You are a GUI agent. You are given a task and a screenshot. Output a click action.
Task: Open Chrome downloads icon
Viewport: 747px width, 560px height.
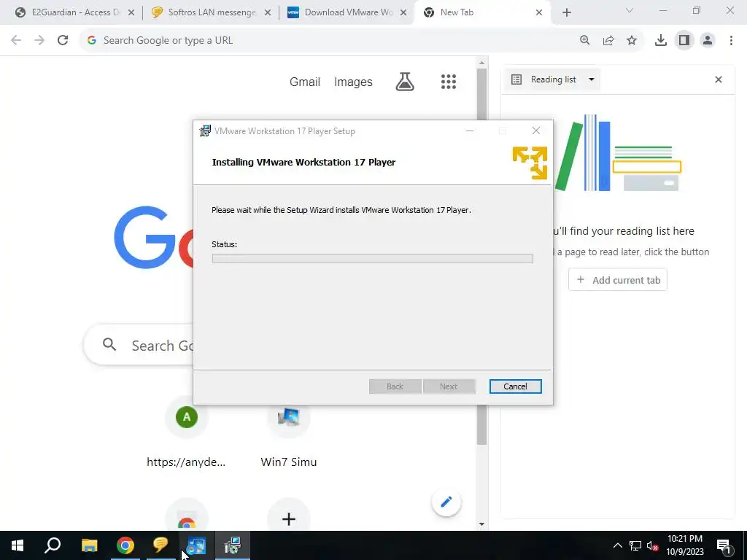point(661,41)
